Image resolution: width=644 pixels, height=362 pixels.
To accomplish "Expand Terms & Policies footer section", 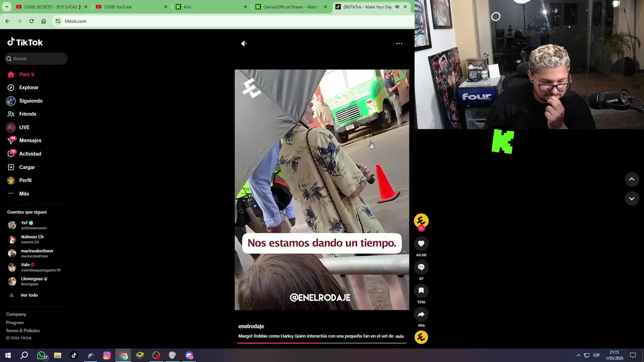I will [23, 331].
